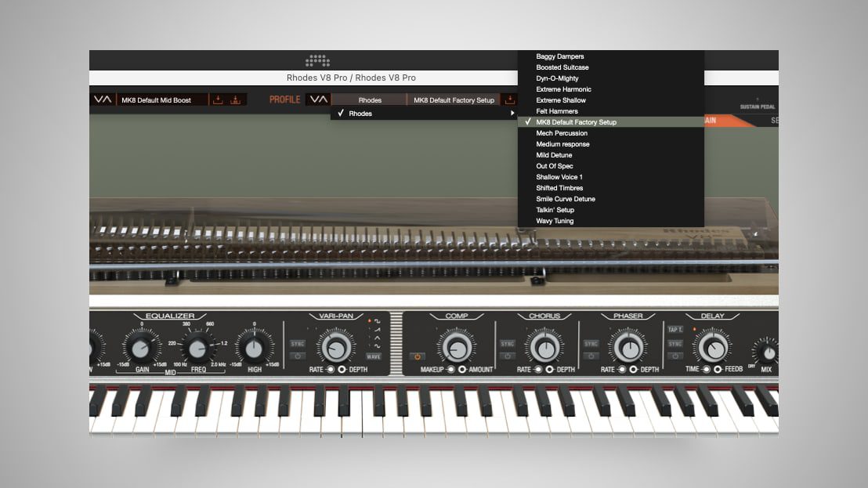Toggle the Phaser power switch
This screenshot has width=868, height=488.
pyautogui.click(x=591, y=355)
